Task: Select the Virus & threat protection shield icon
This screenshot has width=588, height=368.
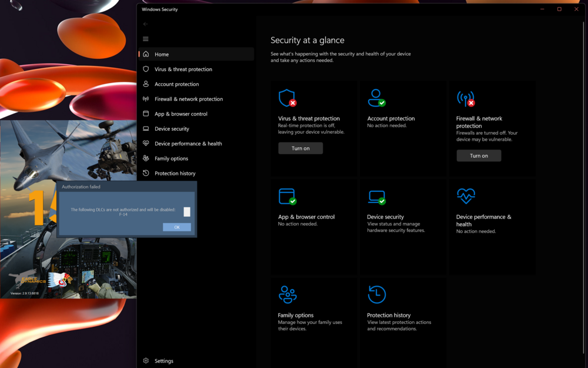Action: click(145, 69)
